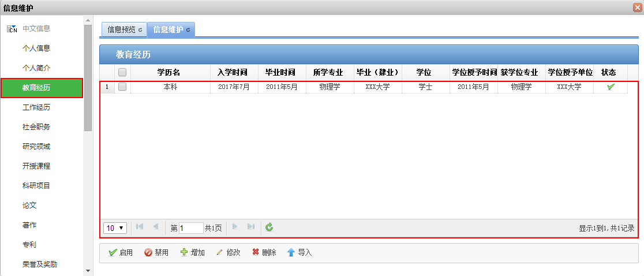Image resolution: width=644 pixels, height=276 pixels.
Task: Go to the previous page arrow
Action: (156, 227)
